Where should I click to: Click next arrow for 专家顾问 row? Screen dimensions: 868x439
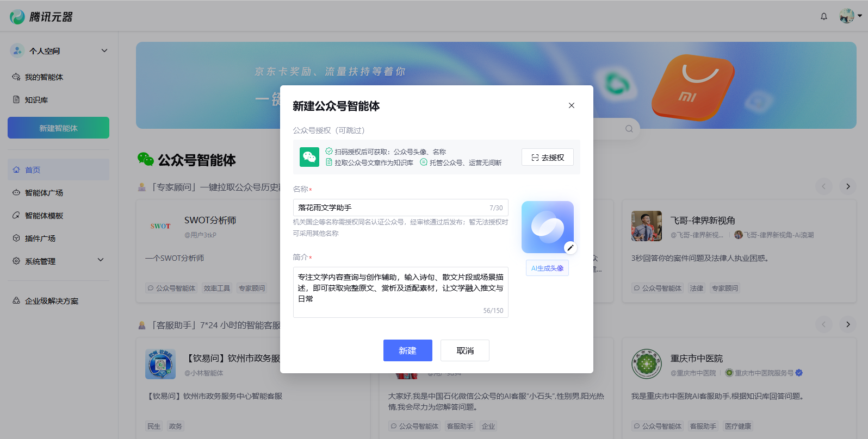(848, 186)
